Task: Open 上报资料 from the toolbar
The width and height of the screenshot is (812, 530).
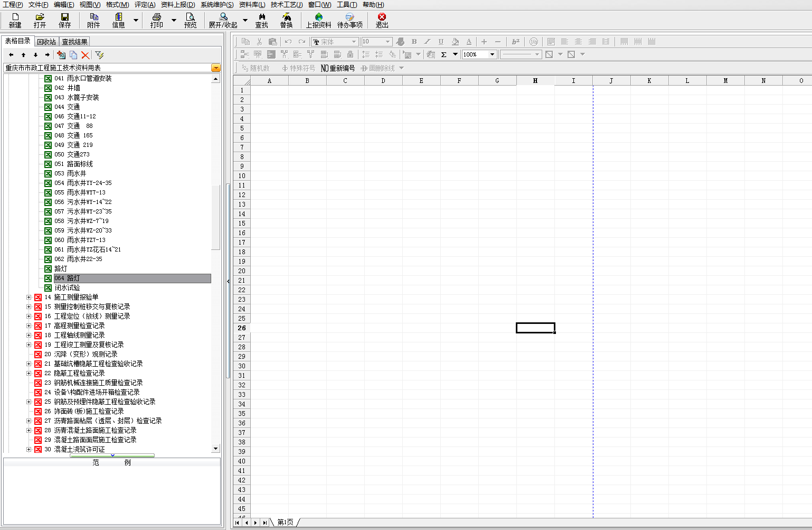Action: (x=318, y=20)
